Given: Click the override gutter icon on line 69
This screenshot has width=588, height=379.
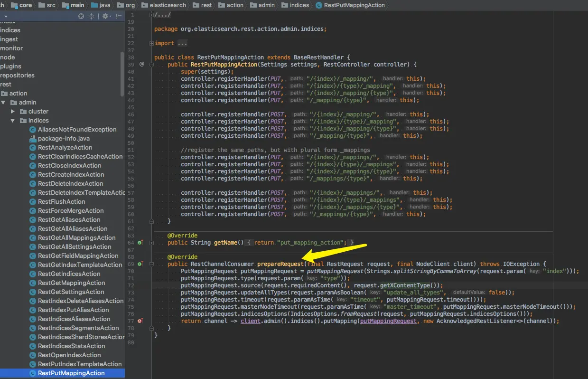Looking at the screenshot, I should point(140,264).
